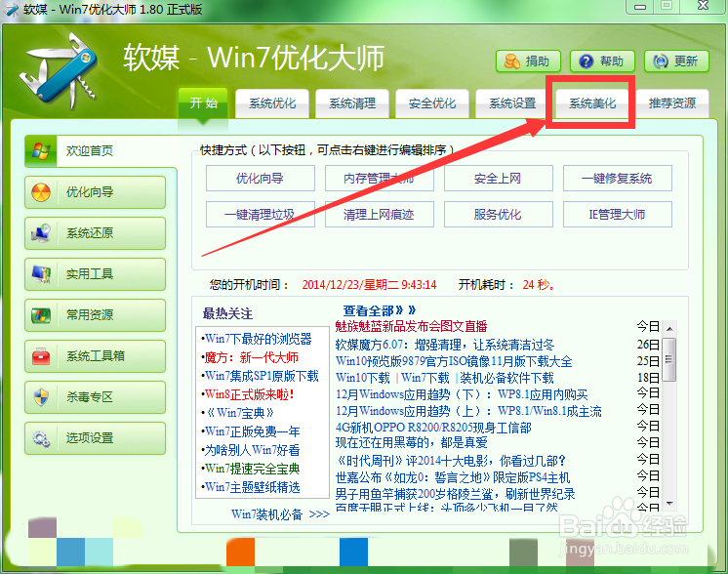Open the Win7主题壁纸精选 link

pyautogui.click(x=252, y=487)
